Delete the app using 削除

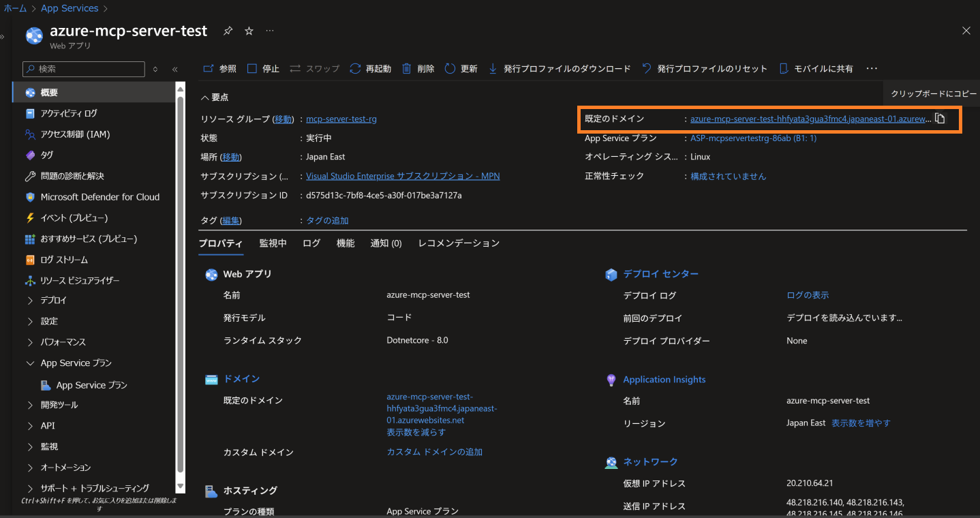click(418, 69)
